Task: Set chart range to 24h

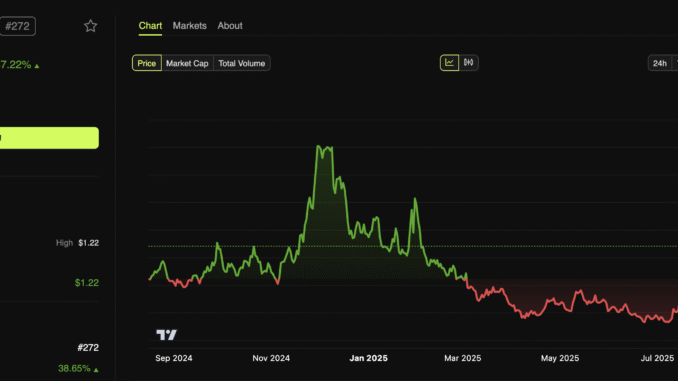Action: point(659,63)
